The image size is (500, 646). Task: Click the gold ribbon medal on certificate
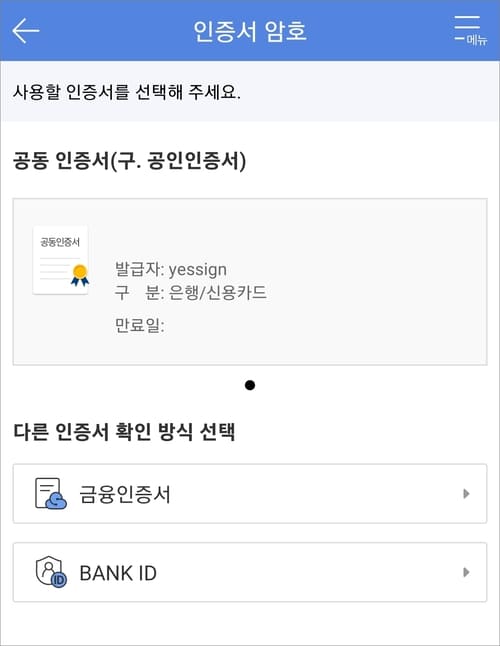tap(80, 275)
